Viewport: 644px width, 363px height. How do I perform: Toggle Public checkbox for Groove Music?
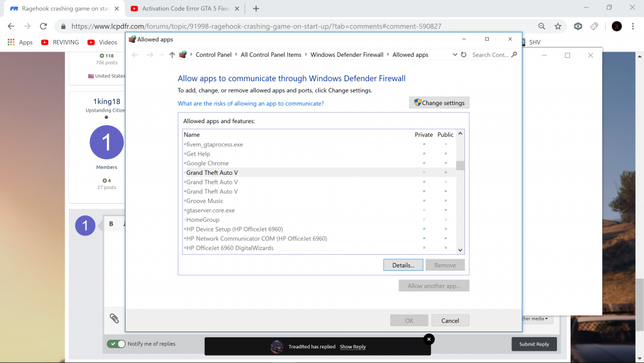446,201
